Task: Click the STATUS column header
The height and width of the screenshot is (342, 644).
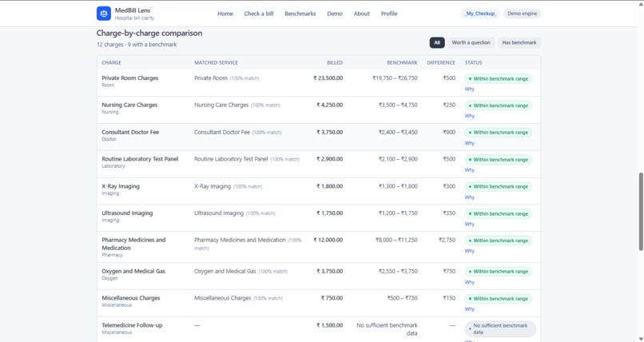Action: (x=474, y=63)
